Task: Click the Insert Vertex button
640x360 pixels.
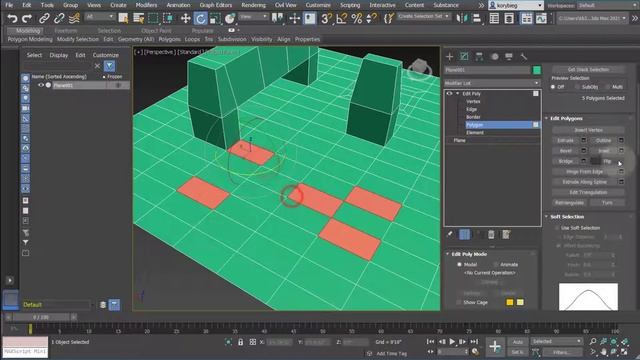Action: 588,130
